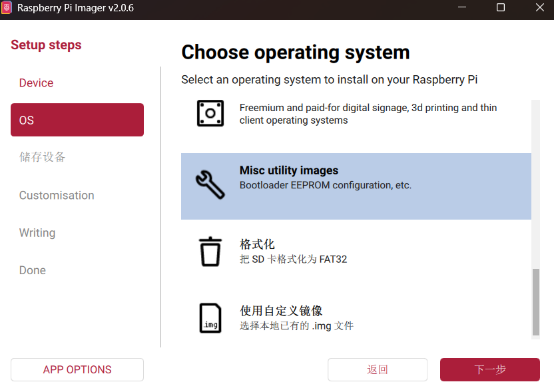Maximize the Raspberry Pi Imager window
Image resolution: width=554 pixels, height=392 pixels.
500,8
